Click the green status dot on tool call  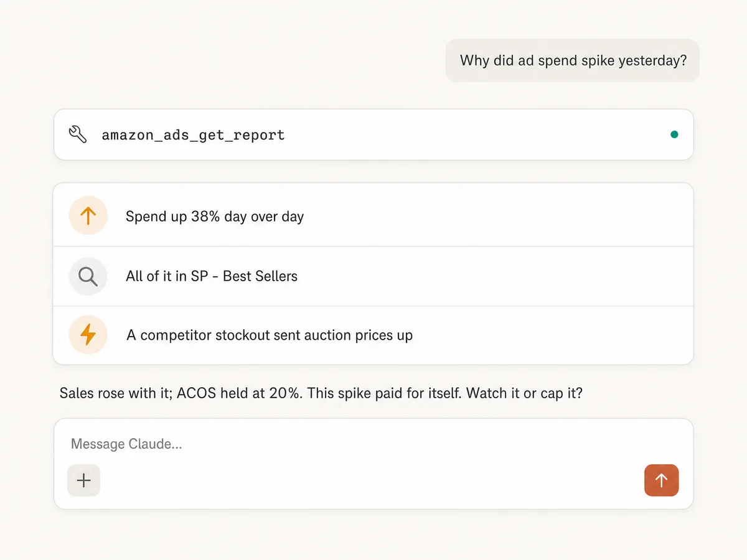[x=674, y=134]
